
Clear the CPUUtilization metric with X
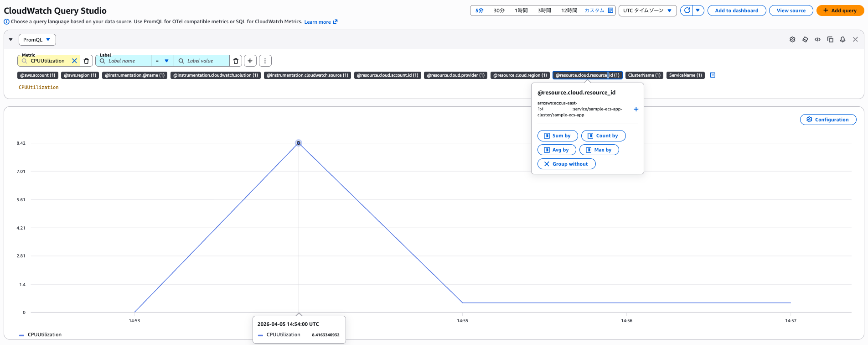point(74,61)
